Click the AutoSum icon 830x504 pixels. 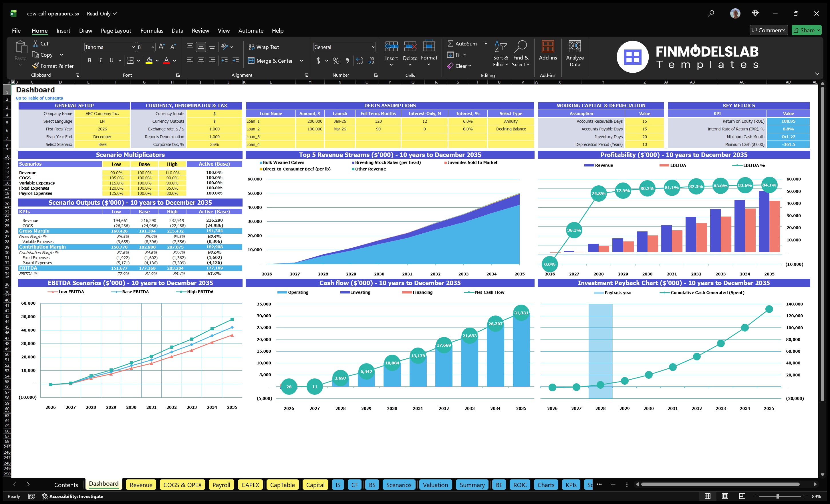coord(451,43)
